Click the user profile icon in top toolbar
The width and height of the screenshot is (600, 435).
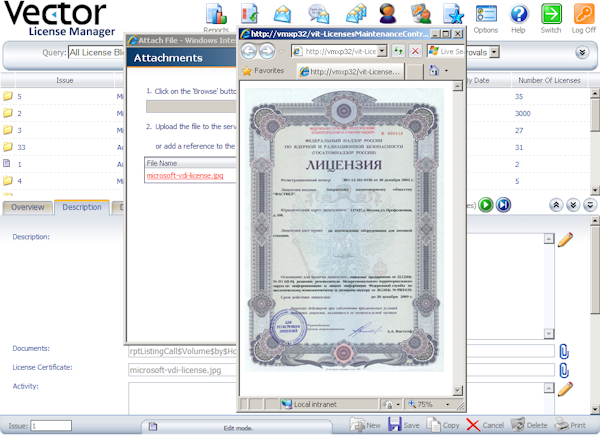point(388,13)
